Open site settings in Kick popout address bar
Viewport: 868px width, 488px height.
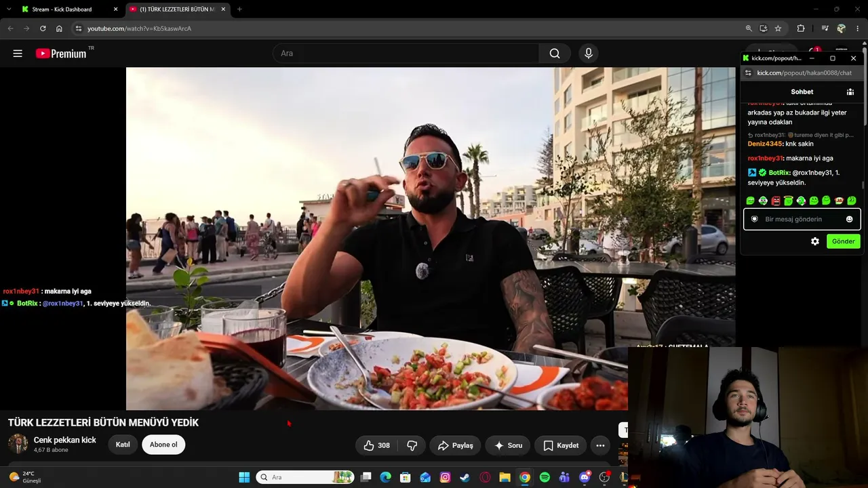click(x=748, y=73)
